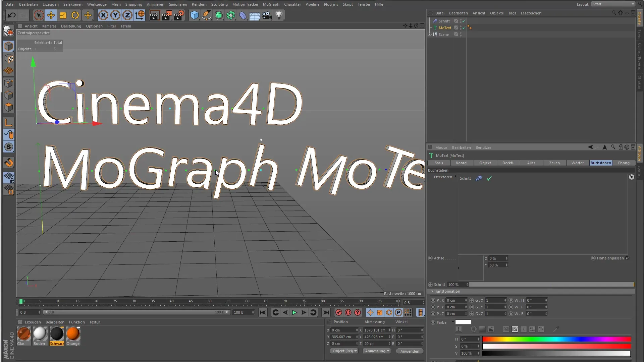Click the Farbe animation radio dot
This screenshot has width=644, height=362.
pyautogui.click(x=433, y=322)
